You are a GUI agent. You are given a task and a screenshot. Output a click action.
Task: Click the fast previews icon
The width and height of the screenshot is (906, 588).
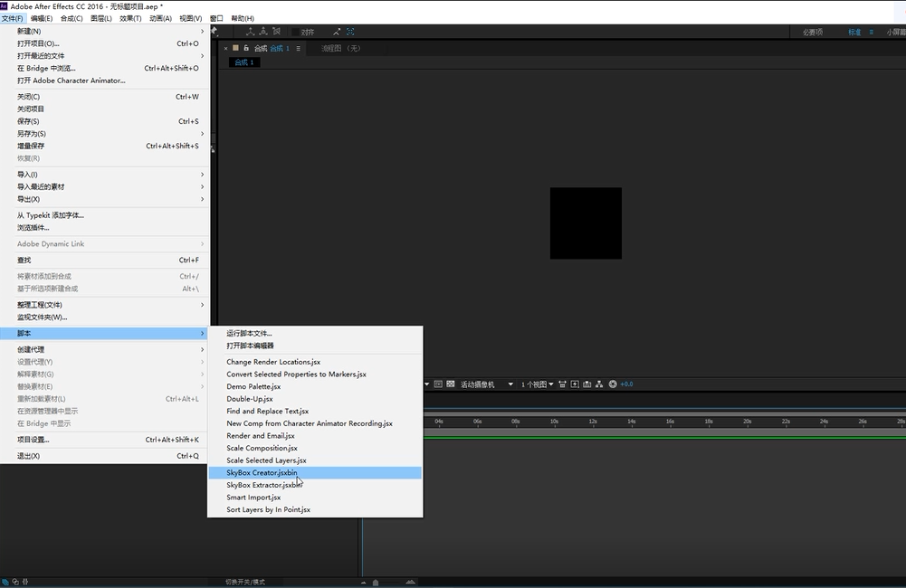click(x=575, y=384)
